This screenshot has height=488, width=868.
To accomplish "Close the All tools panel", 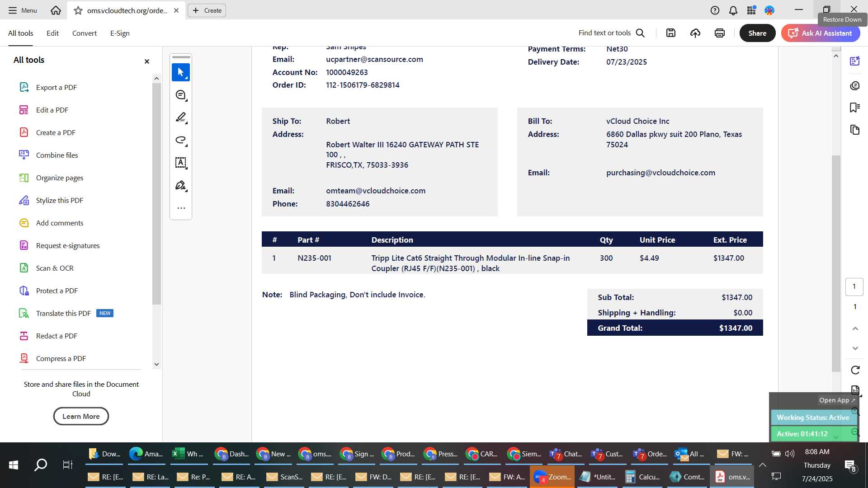I will (x=146, y=61).
